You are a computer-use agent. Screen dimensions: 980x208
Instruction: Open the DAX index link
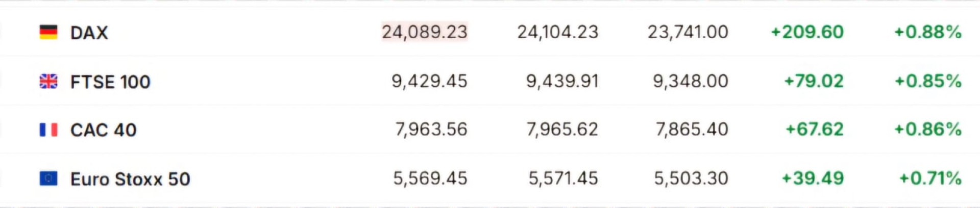[x=89, y=33]
